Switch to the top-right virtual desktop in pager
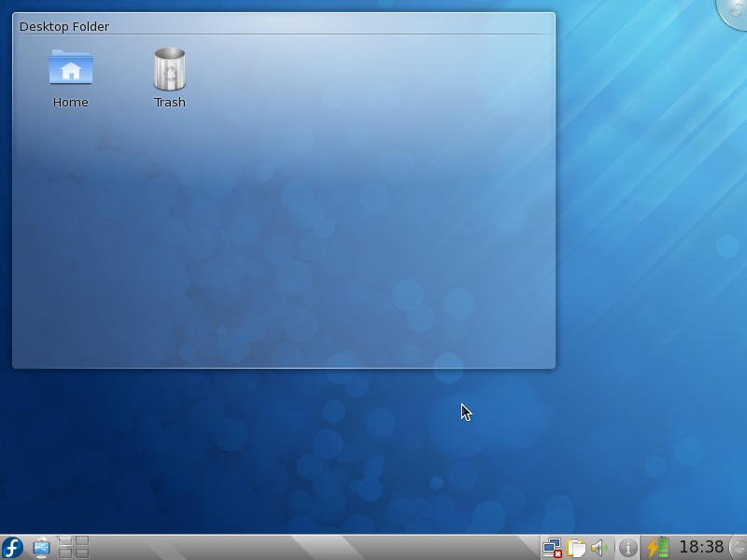Image resolution: width=747 pixels, height=560 pixels. pos(82,541)
